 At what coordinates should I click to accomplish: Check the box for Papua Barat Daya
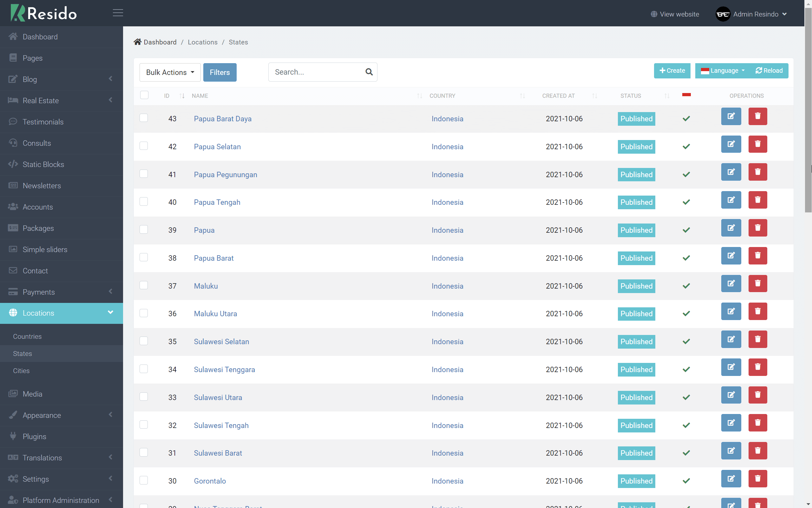pos(144,118)
